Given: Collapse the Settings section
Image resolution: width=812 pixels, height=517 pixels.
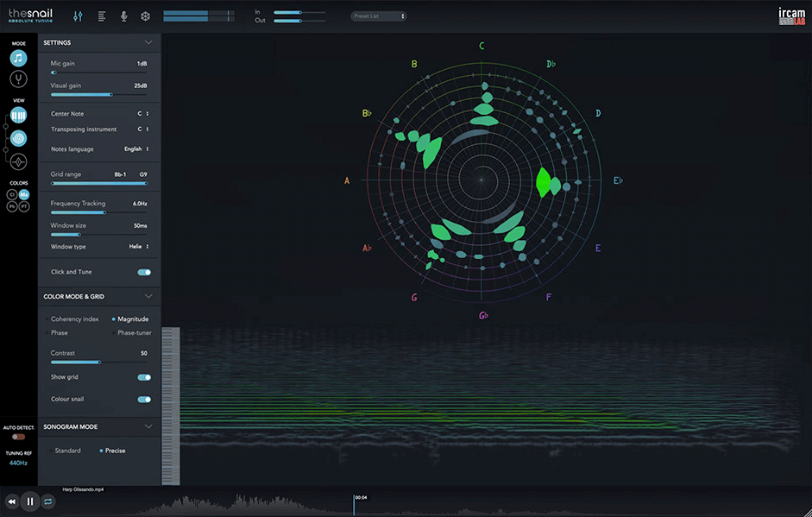Looking at the screenshot, I should [x=148, y=42].
